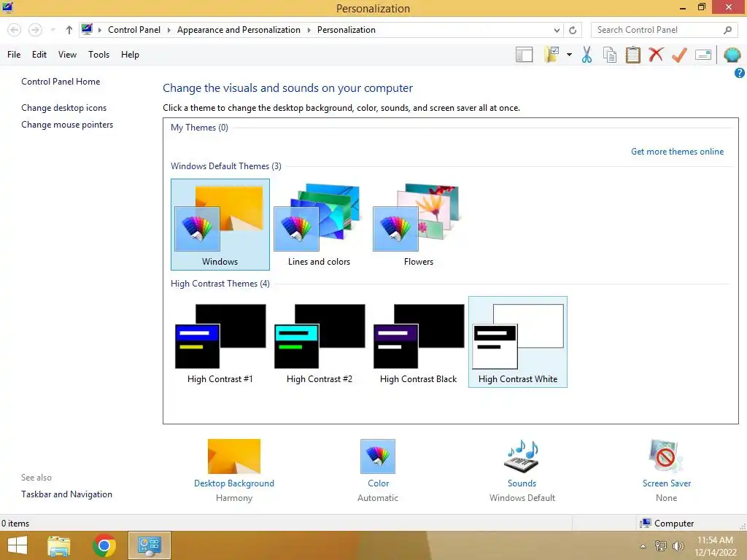Screen dimensions: 747x560
Task: Expand the chevron after Control Panel breadcrumb
Action: coord(169,30)
